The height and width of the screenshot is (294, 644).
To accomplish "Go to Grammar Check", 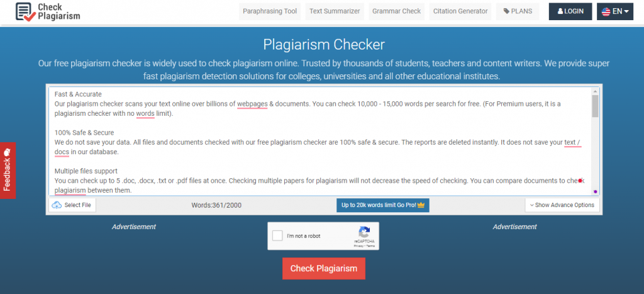I will pos(396,11).
